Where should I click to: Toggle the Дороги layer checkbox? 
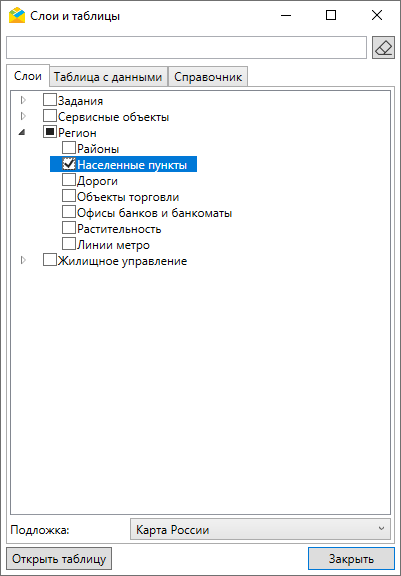coord(69,180)
